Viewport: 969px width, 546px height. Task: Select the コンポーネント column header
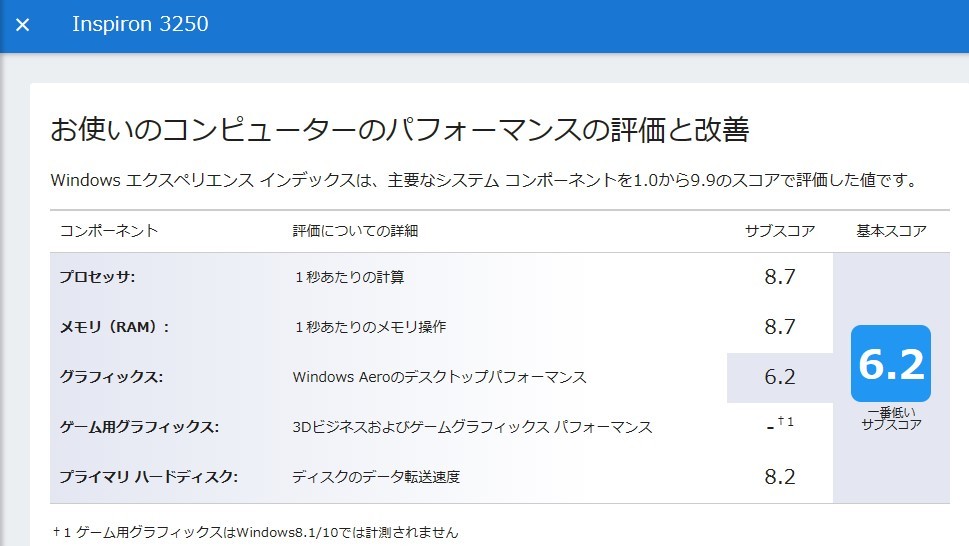coord(109,231)
